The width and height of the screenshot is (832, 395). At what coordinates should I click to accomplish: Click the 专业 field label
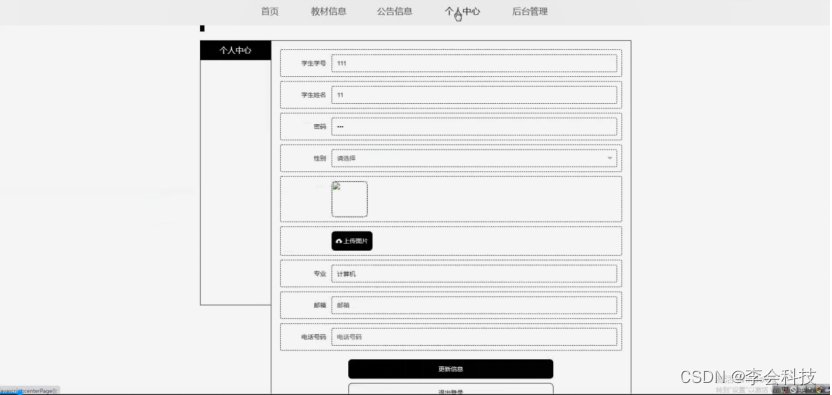[320, 274]
